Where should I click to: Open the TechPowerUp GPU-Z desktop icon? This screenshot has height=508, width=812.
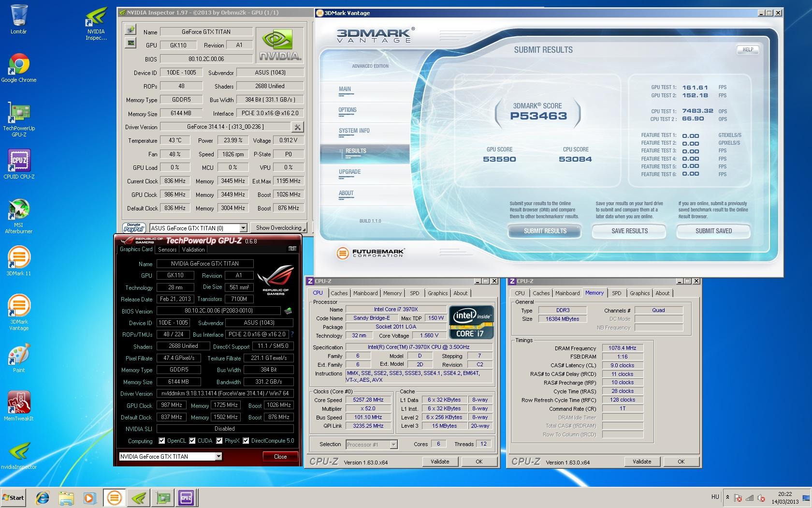[18, 119]
